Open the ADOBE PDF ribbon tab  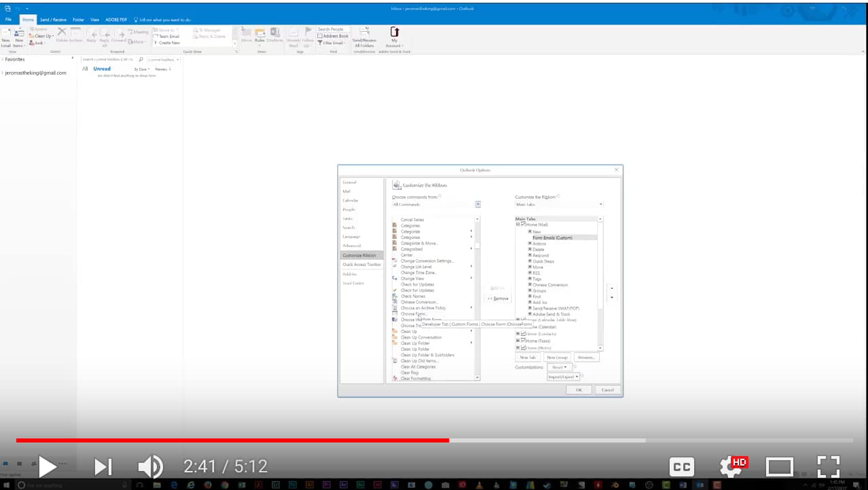click(x=116, y=20)
